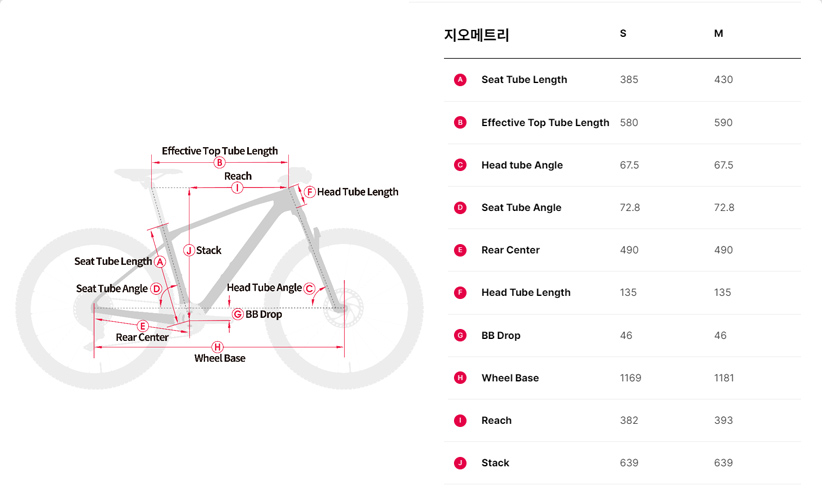The image size is (822, 492).
Task: Click the red E badge for Rear Center row
Action: 460,250
